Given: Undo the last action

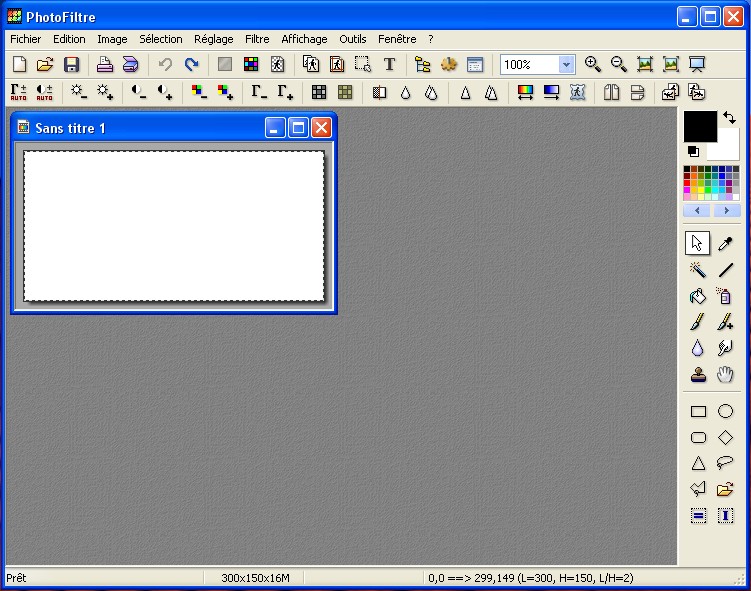Looking at the screenshot, I should click(165, 64).
